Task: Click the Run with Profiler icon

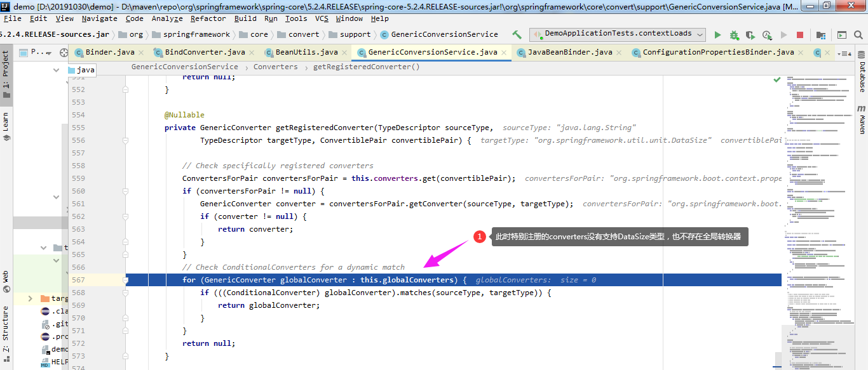Action: click(767, 35)
